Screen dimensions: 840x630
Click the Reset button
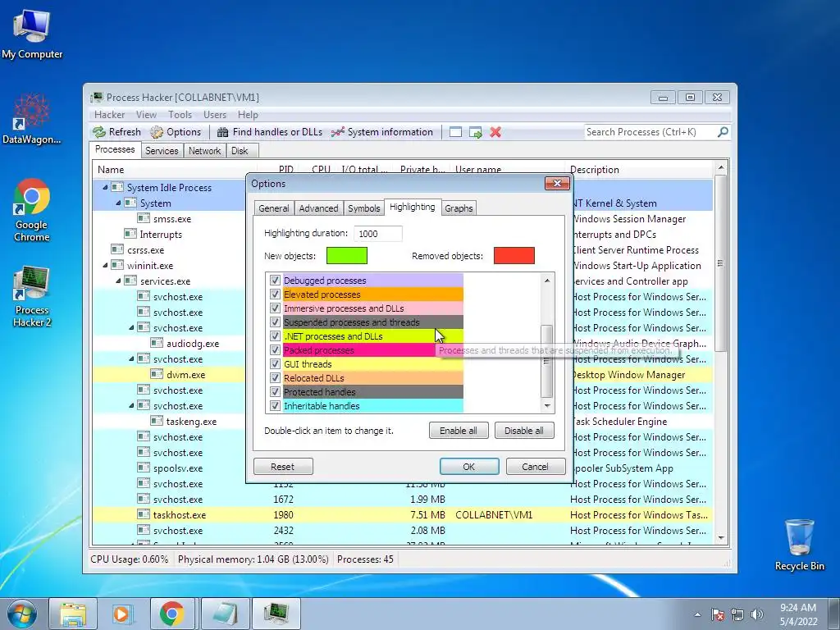282,467
